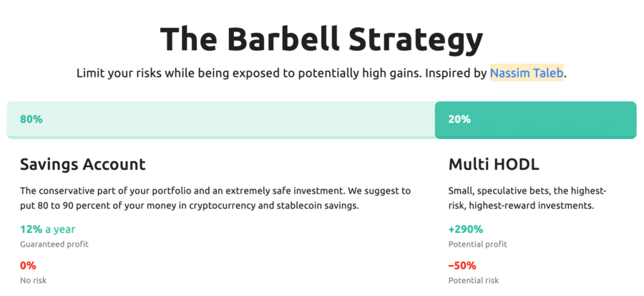This screenshot has width=644, height=296.
Task: Select the Savings Account heading
Action: [83, 165]
